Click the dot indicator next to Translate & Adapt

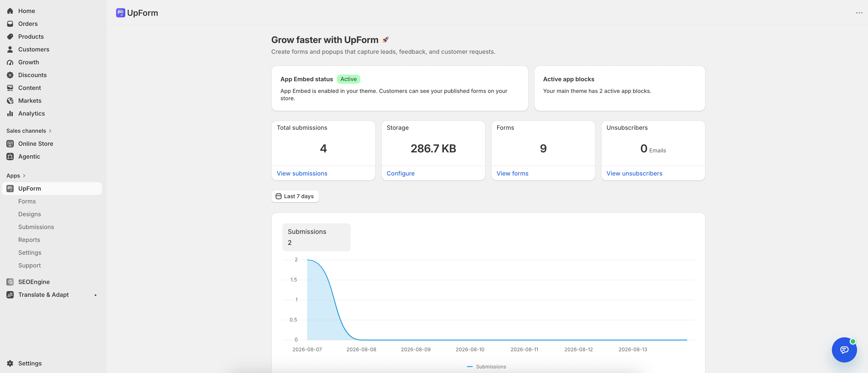point(95,295)
